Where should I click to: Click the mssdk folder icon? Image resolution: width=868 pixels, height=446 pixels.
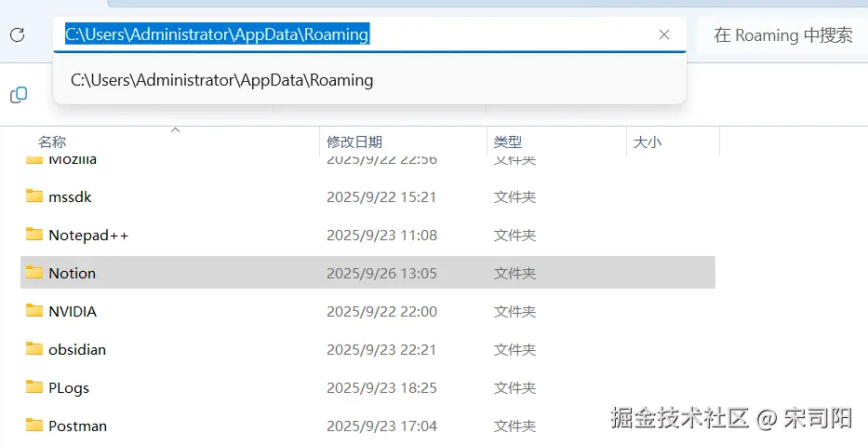tap(34, 196)
